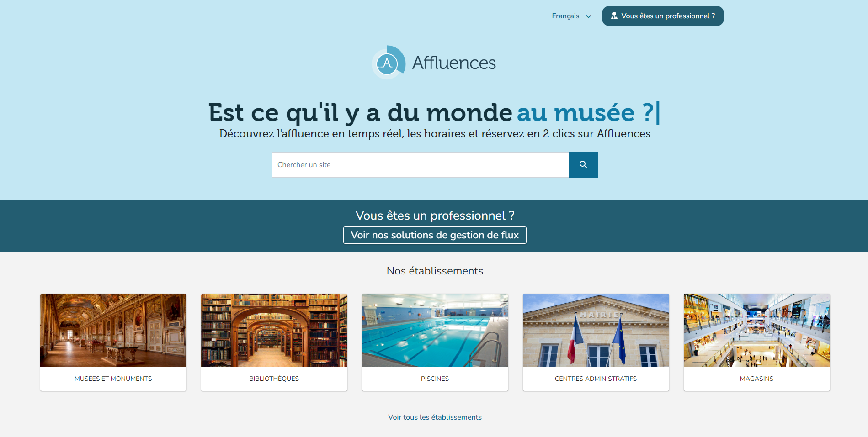Select the 'MUSÉES ET MONUMENTS' label
This screenshot has width=868, height=437.
(113, 379)
